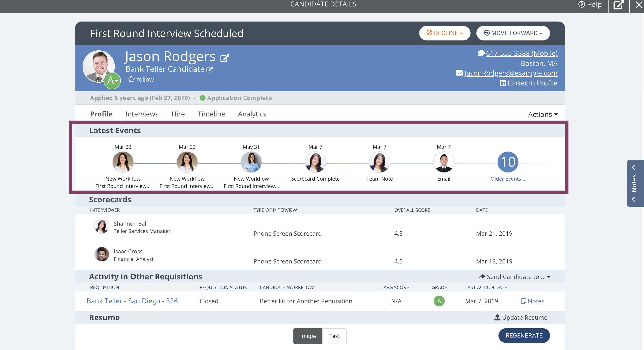The height and width of the screenshot is (350, 644).
Task: Click the Jason Rodgers candidate name
Action: tap(170, 56)
